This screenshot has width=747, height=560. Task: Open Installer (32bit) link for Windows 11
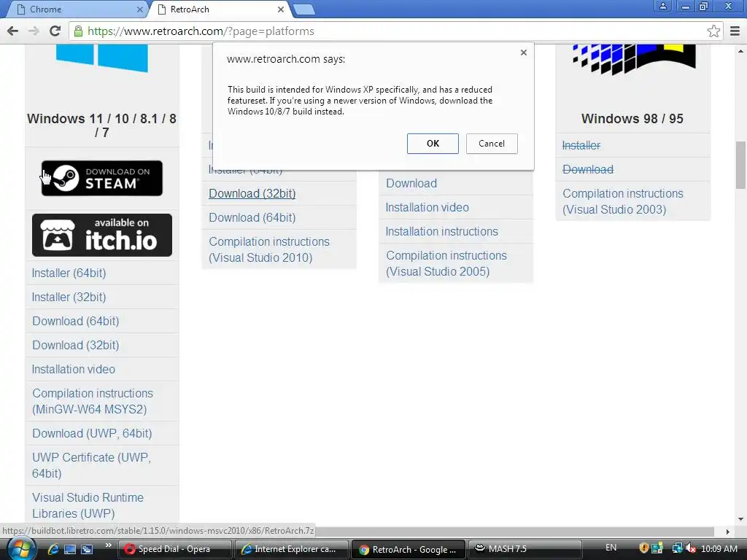(x=69, y=297)
